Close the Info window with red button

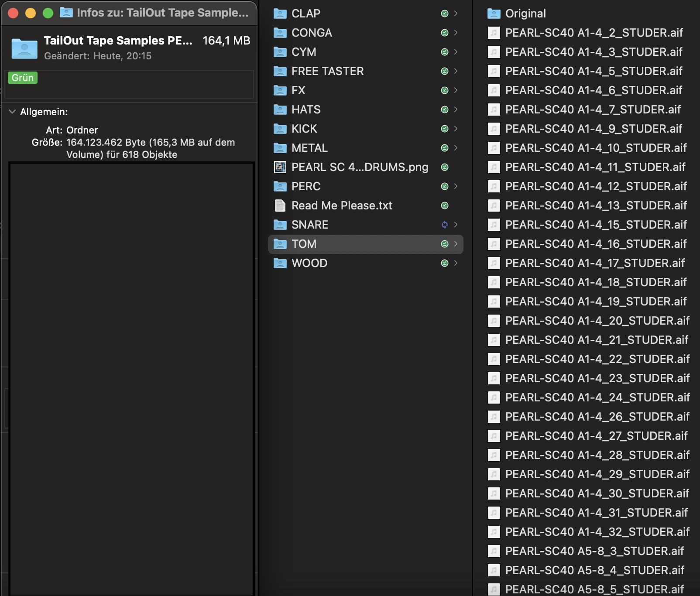[x=13, y=13]
